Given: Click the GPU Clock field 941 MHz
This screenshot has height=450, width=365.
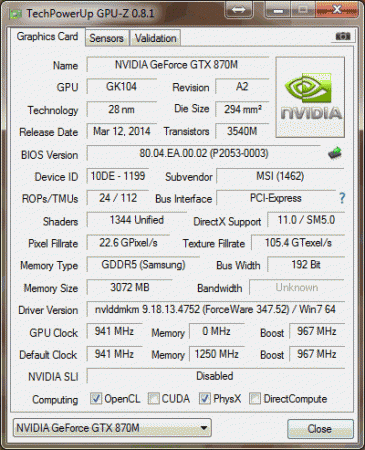Looking at the screenshot, I should (114, 331).
